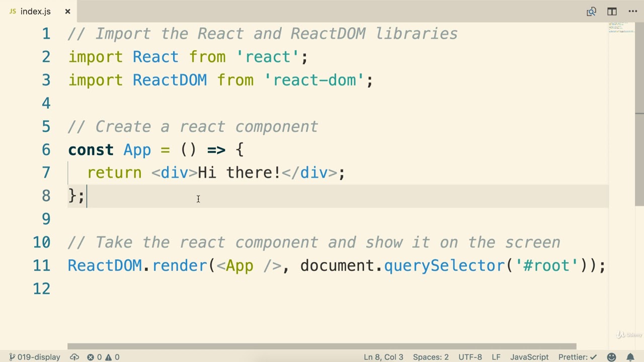
Task: Select language mode JavaScript in status bar
Action: click(x=529, y=357)
